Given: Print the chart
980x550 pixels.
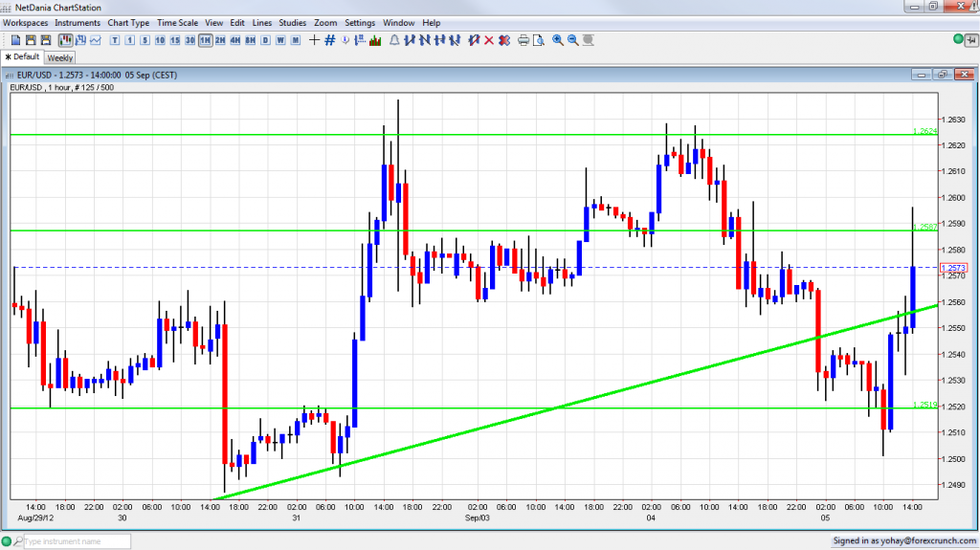Looking at the screenshot, I should click(x=523, y=40).
